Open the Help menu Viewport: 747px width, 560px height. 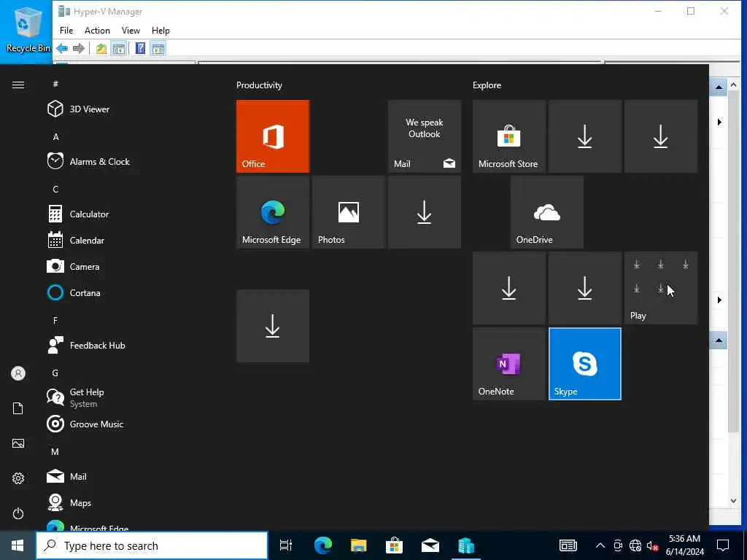160,31
